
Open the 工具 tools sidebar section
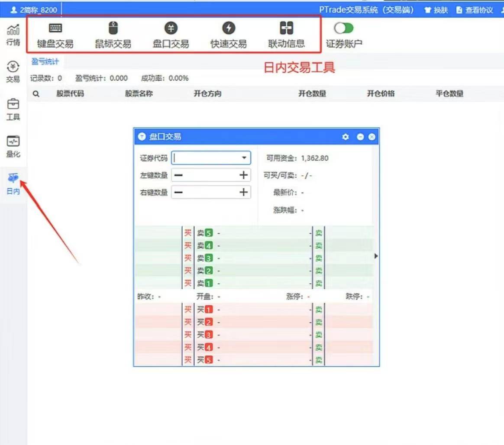(x=13, y=110)
